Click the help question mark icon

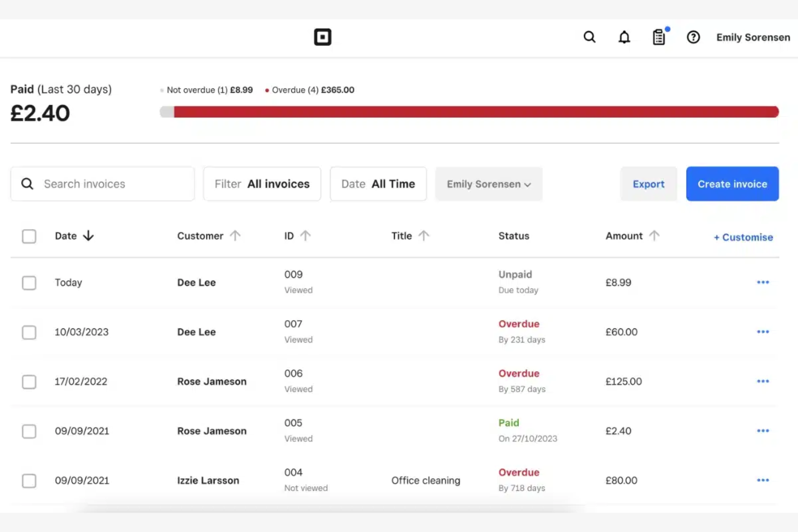click(x=693, y=37)
